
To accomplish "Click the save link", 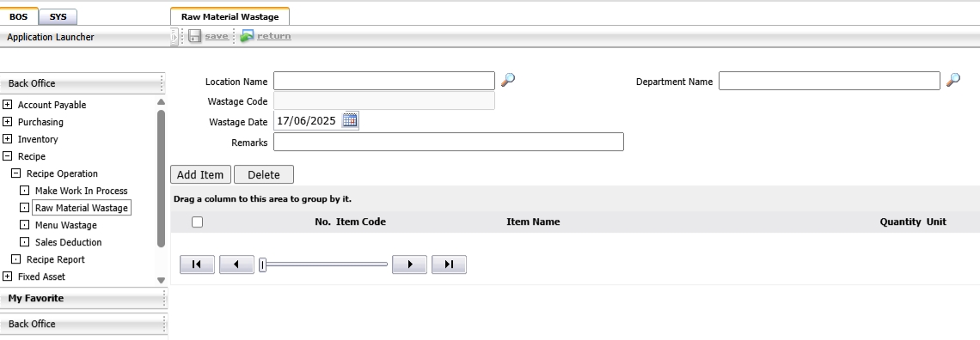I will (x=217, y=36).
